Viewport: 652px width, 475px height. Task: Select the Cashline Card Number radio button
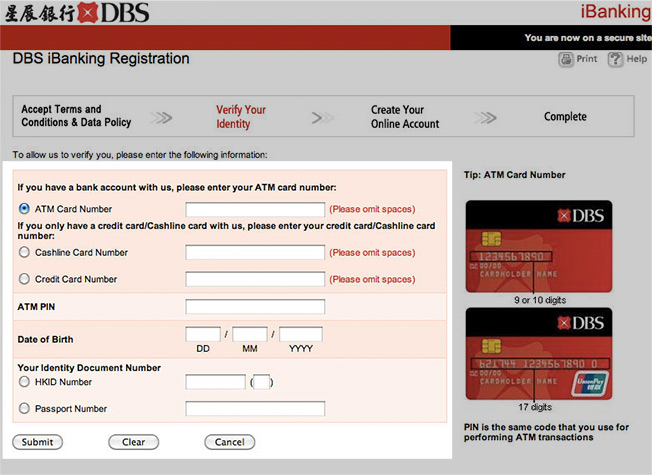(x=24, y=252)
